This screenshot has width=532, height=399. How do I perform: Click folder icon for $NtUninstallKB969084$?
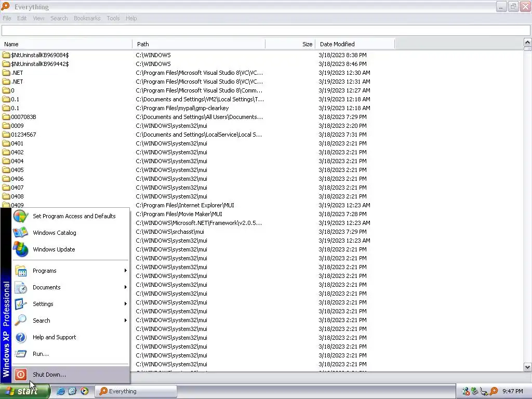[x=6, y=55]
